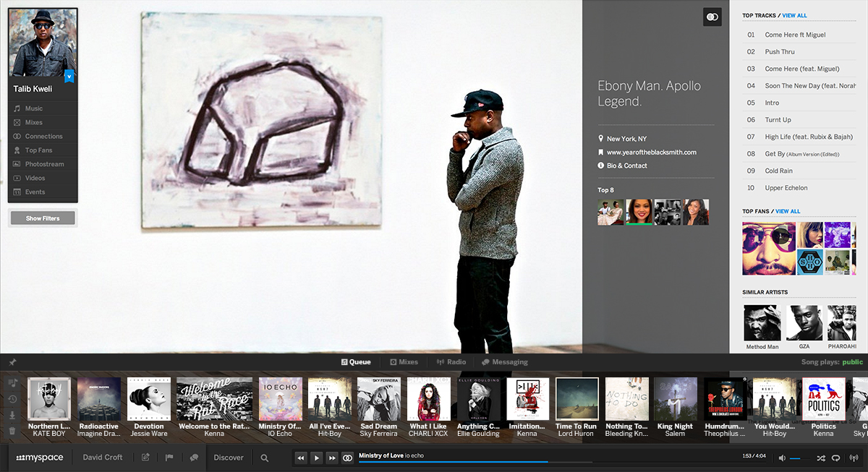Screen dimensions: 868x472
Task: Switch to the Radio tab
Action: tap(451, 362)
